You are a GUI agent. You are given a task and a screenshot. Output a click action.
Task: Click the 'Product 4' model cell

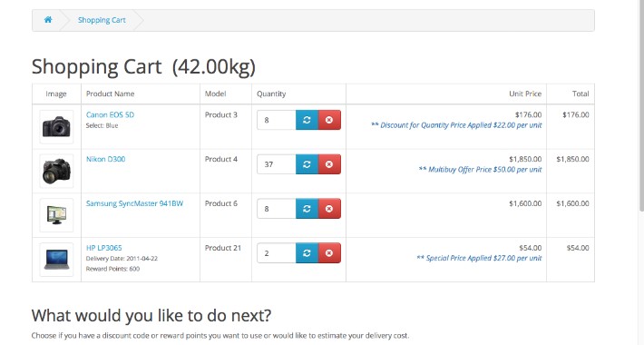[221, 159]
